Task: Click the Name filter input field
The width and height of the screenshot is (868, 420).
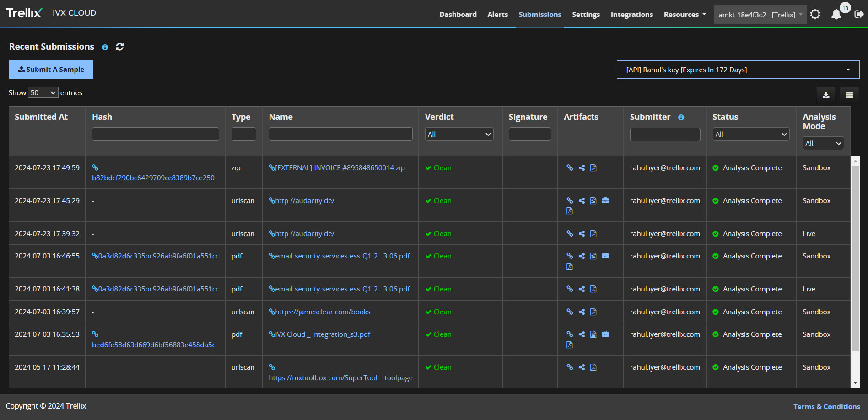Action: pyautogui.click(x=340, y=134)
